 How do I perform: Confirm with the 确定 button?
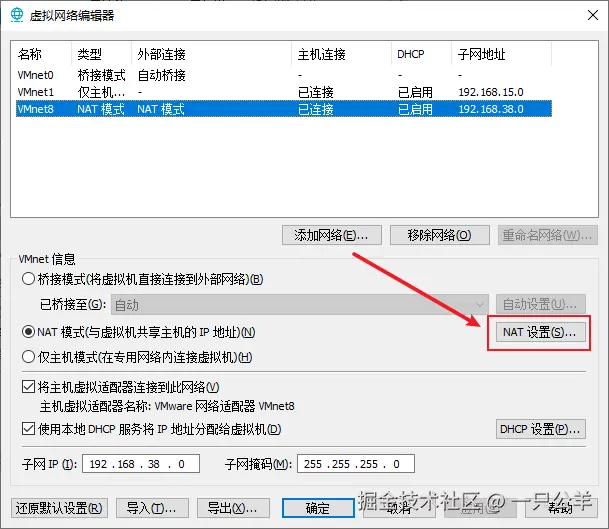(x=318, y=508)
